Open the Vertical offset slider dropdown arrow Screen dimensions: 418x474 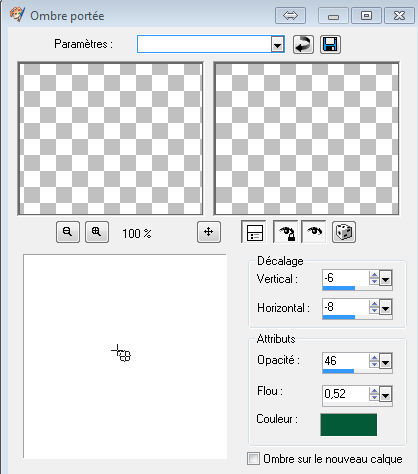tap(386, 278)
